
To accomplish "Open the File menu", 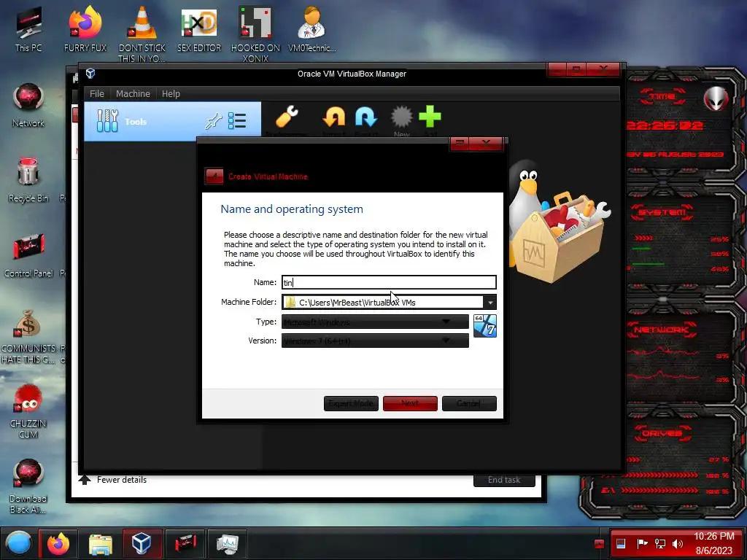I will tap(97, 94).
